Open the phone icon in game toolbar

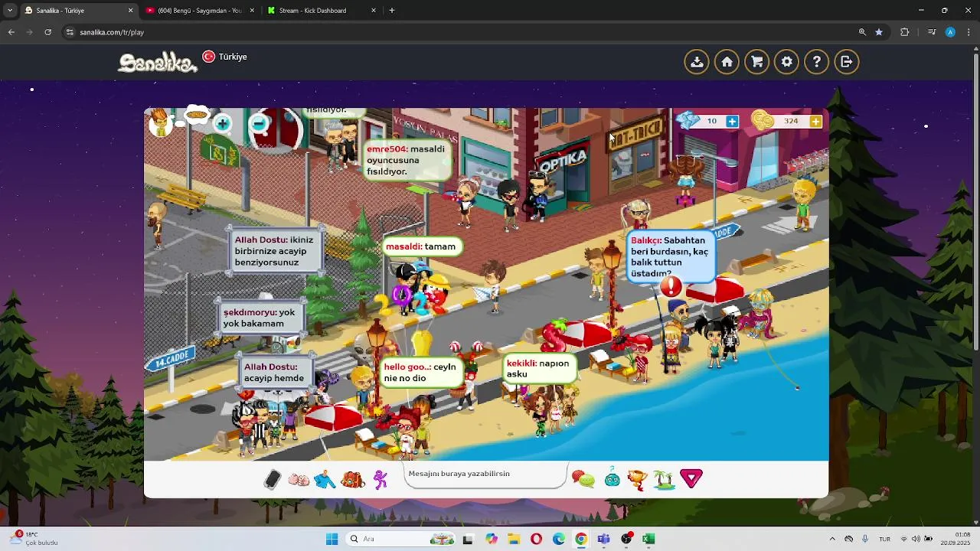point(273,479)
